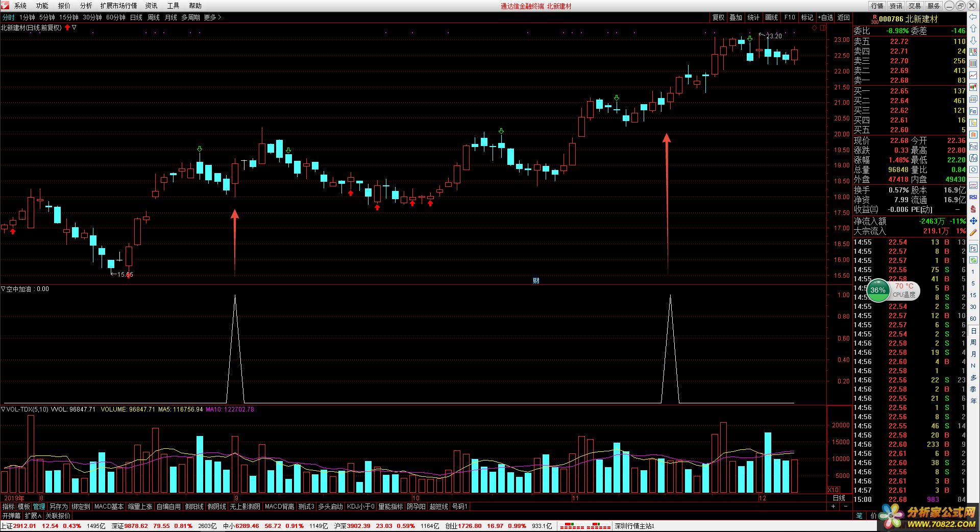980x532 pixels.
Task: Switch chart to 15分钟 period
Action: (69, 17)
